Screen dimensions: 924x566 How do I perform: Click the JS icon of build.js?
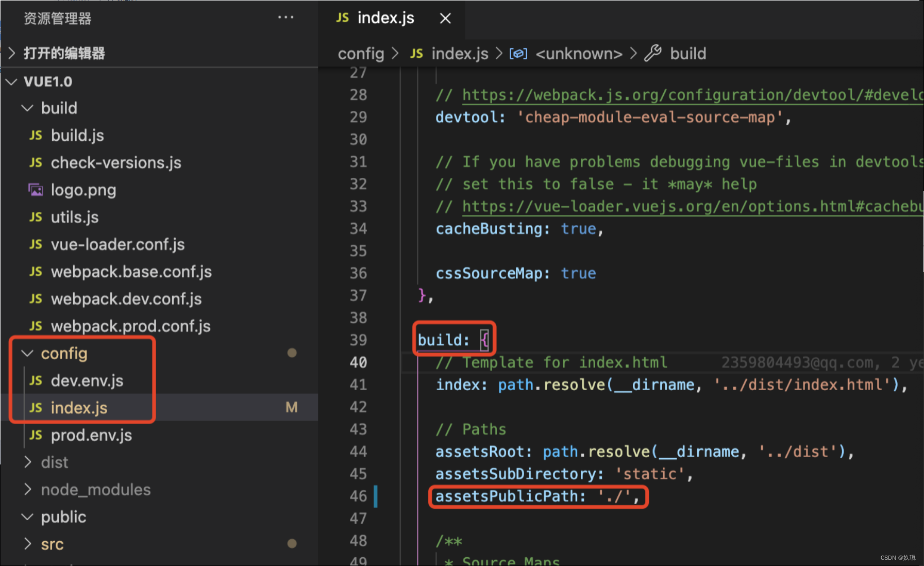coord(36,136)
